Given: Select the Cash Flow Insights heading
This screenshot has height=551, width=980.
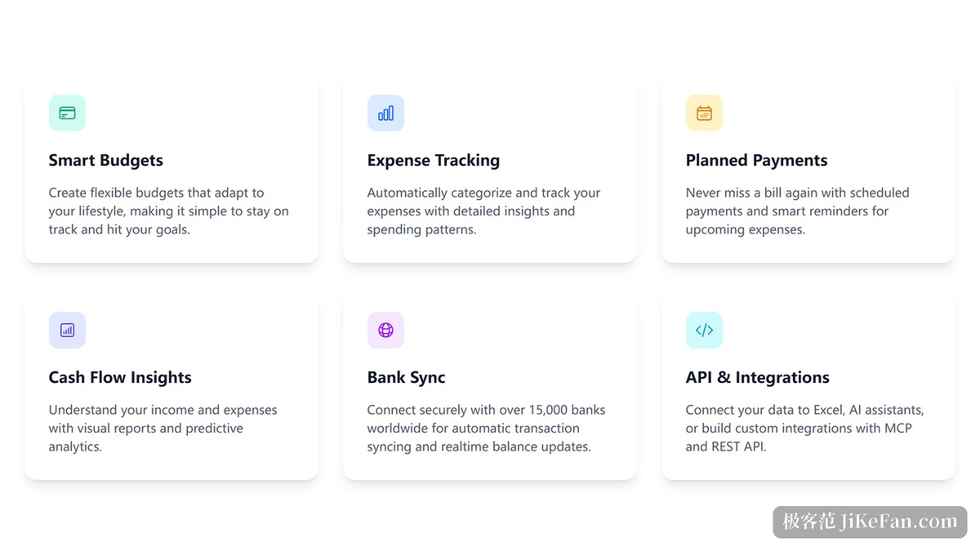Looking at the screenshot, I should coord(120,377).
